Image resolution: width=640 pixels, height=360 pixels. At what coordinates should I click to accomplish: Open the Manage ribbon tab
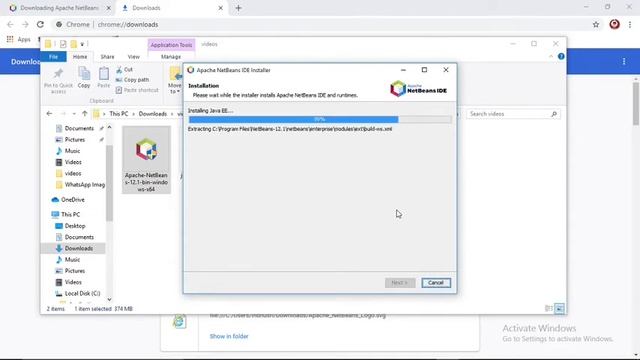pos(171,57)
